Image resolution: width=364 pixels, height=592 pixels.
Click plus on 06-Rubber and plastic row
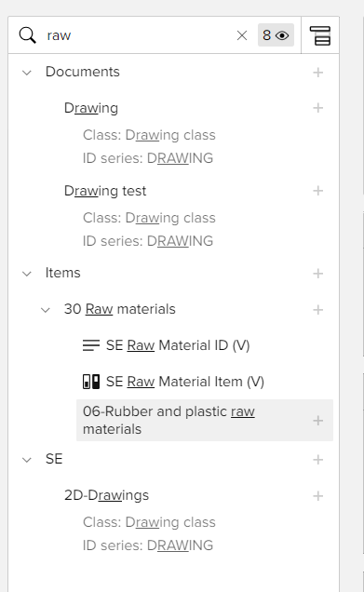coord(318,420)
